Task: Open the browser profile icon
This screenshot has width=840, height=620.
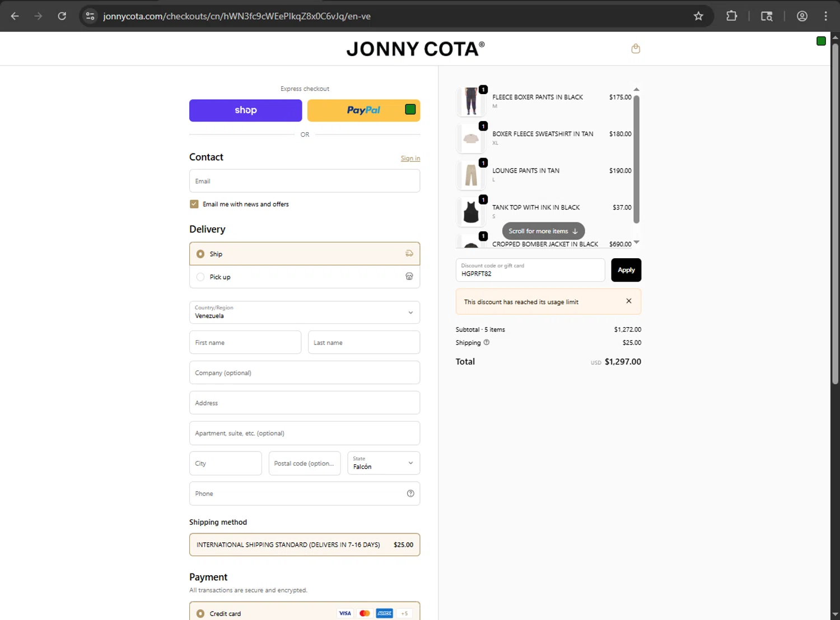Action: [802, 16]
